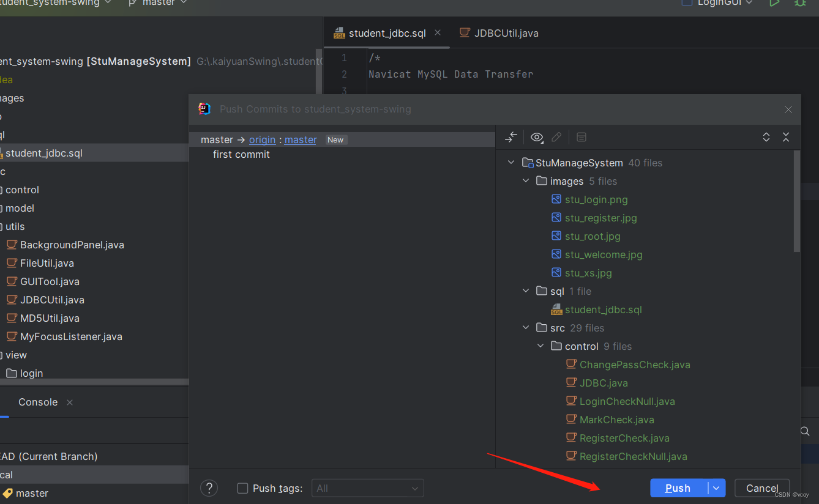This screenshot has height=504, width=819.
Task: Click SQL file icon beside student_jdbc.sql in dialog
Action: point(556,309)
